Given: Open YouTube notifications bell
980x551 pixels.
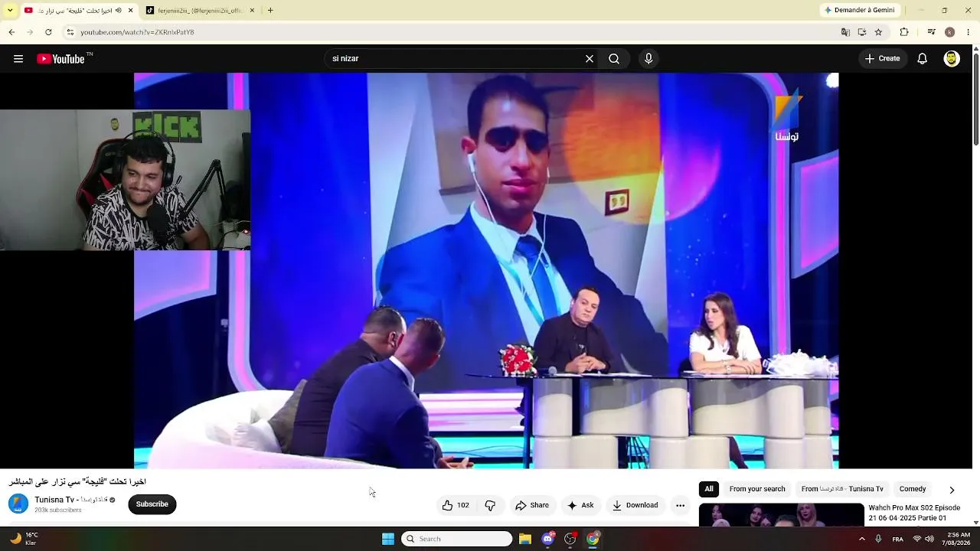Looking at the screenshot, I should (x=923, y=59).
